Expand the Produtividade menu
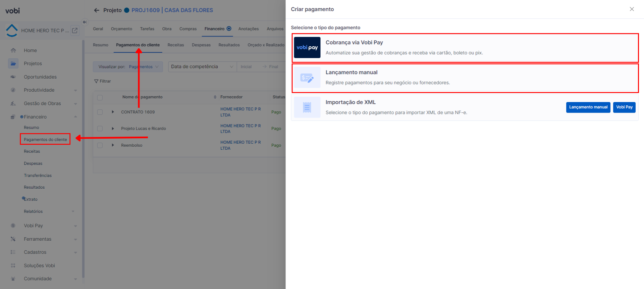The width and height of the screenshot is (644, 289). pyautogui.click(x=75, y=90)
